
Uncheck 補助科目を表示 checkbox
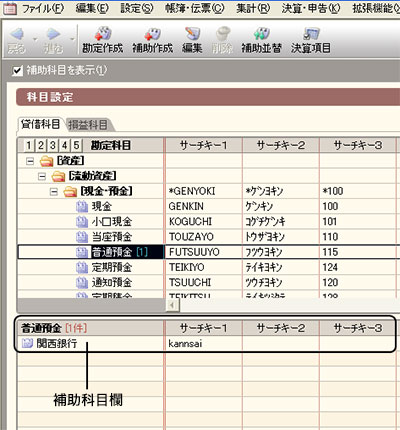17,71
